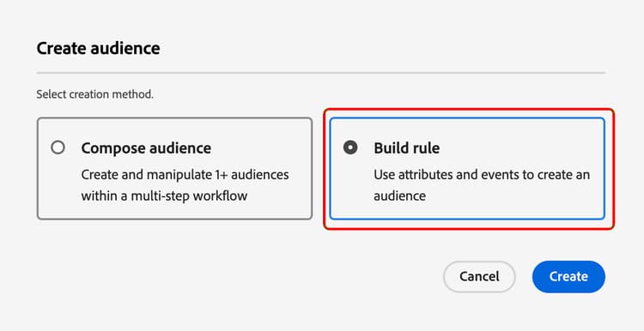Click the 'Compose audience' card title
The image size is (644, 331).
tap(146, 147)
